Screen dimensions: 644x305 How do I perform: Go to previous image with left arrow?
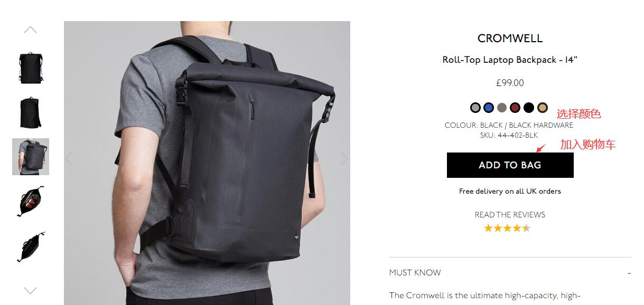69,158
